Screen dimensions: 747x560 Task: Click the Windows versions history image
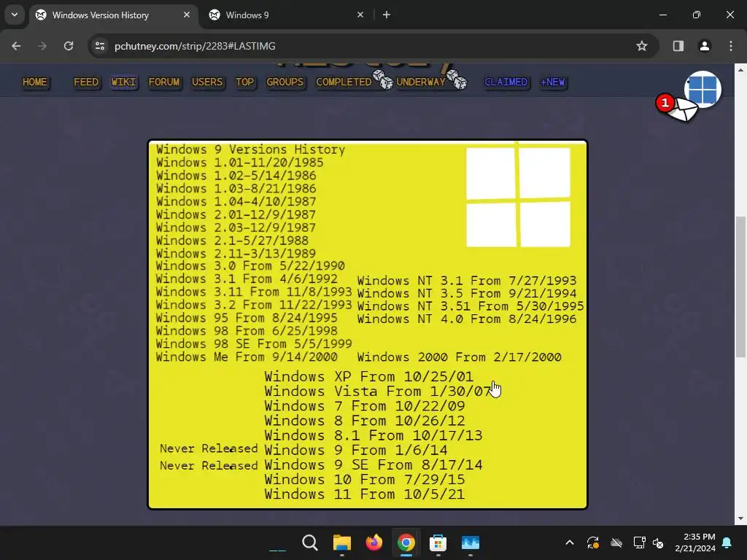[x=368, y=324]
